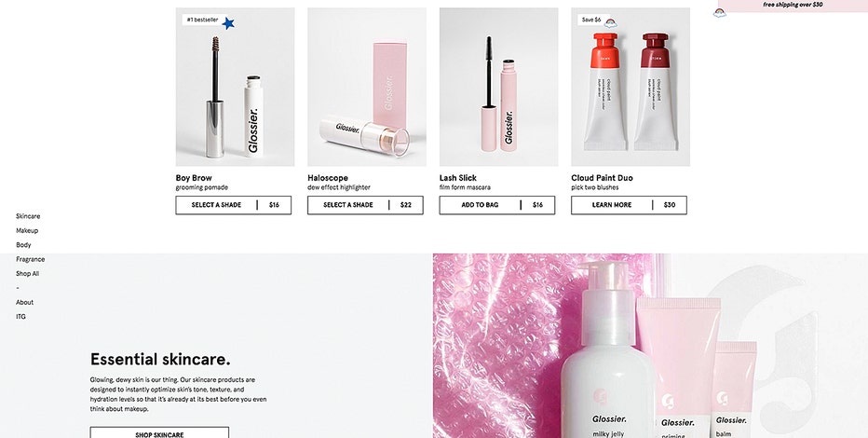Open the Haloscope product image
Screen dimensions: 868x438
pyautogui.click(x=367, y=87)
